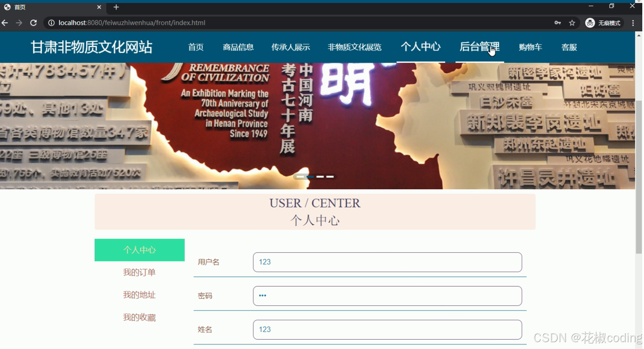Click the site info icon in address bar
This screenshot has width=644, height=349.
[51, 23]
